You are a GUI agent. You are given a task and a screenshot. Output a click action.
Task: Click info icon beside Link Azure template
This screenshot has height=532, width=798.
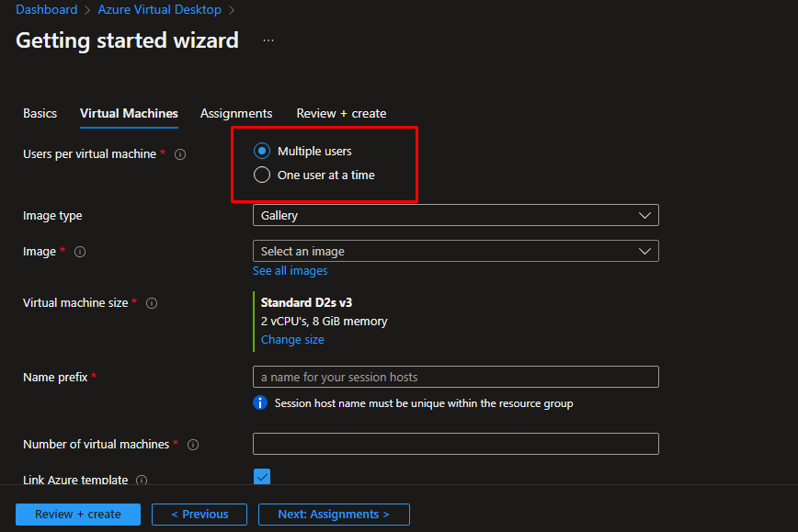click(142, 481)
